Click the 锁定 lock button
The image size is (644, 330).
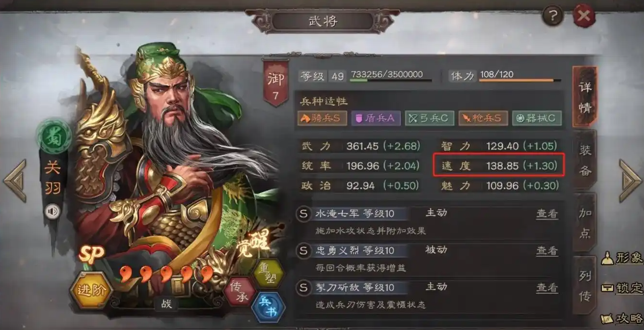pos(622,288)
